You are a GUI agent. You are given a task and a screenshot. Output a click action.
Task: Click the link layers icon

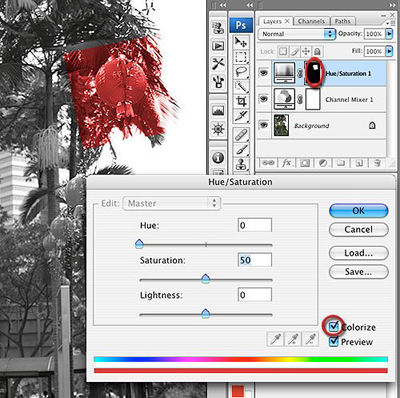[268, 163]
